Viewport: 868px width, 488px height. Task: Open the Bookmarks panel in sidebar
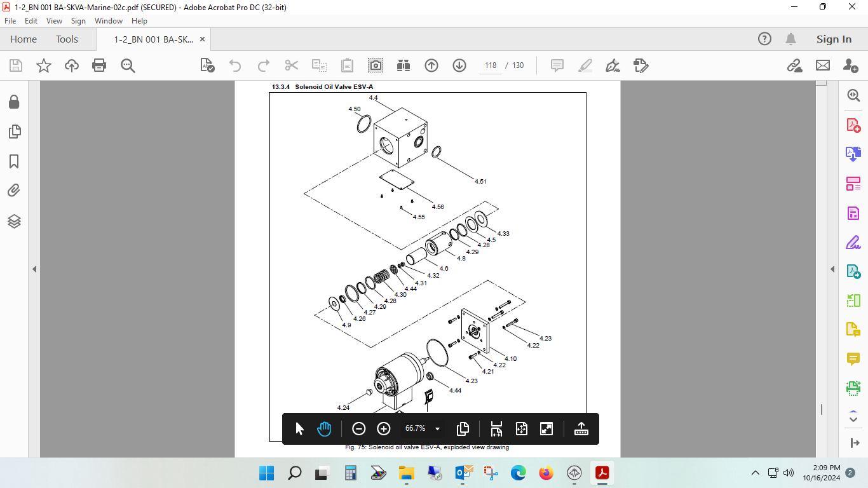click(14, 161)
